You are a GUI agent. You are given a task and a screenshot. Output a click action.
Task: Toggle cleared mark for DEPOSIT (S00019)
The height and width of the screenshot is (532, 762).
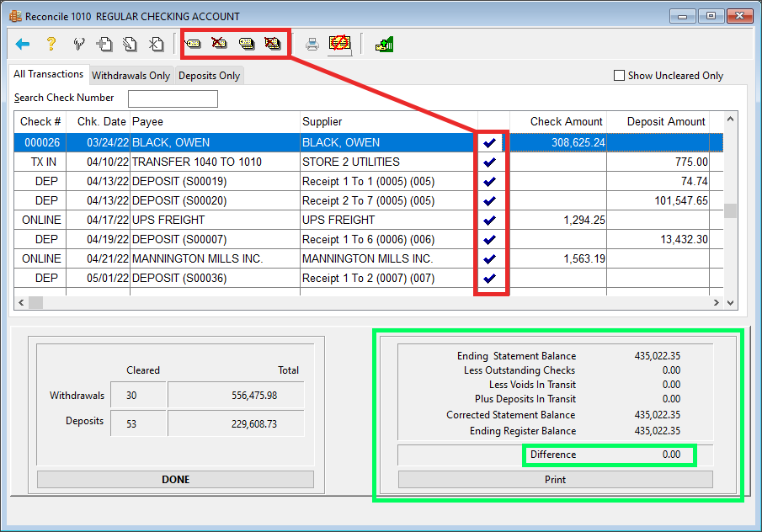(489, 181)
